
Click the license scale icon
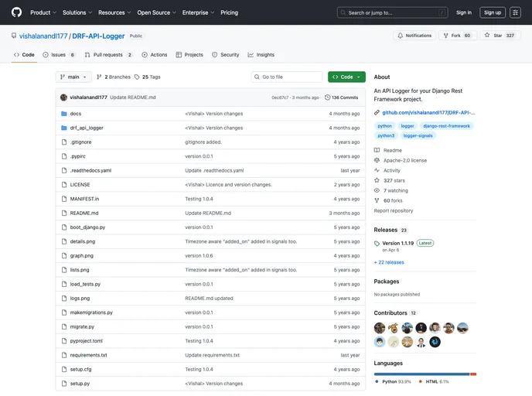click(377, 160)
